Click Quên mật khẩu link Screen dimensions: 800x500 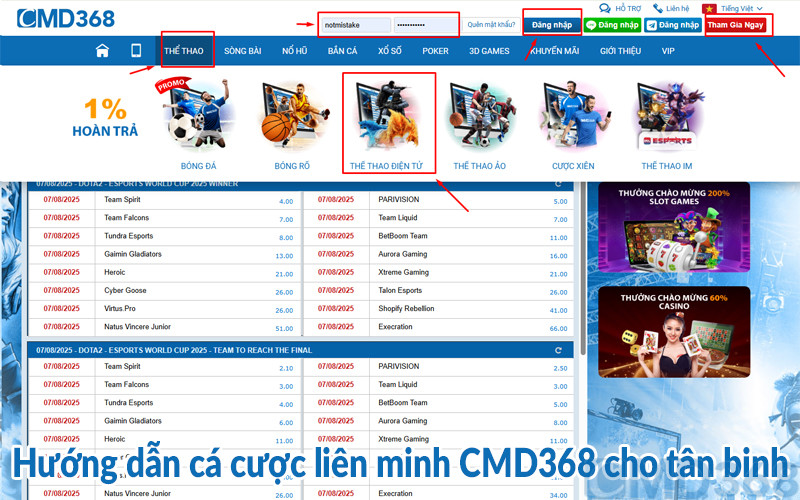[x=491, y=24]
